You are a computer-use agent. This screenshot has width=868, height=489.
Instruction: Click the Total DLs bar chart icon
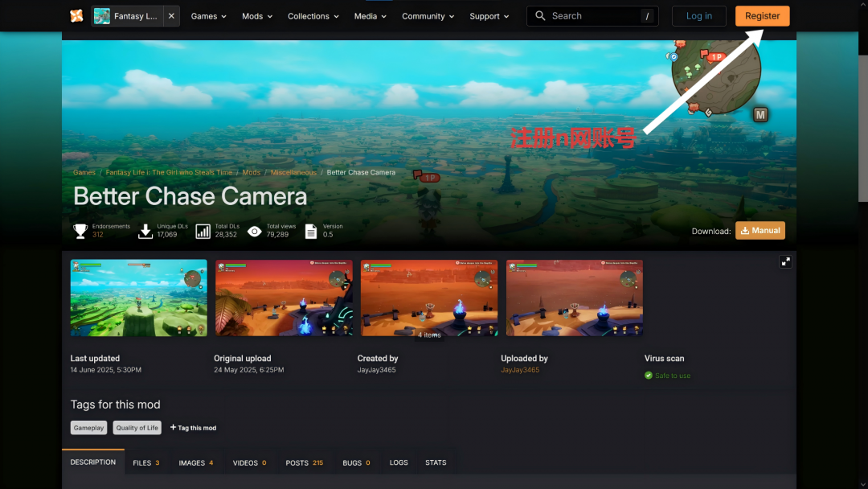(x=203, y=231)
